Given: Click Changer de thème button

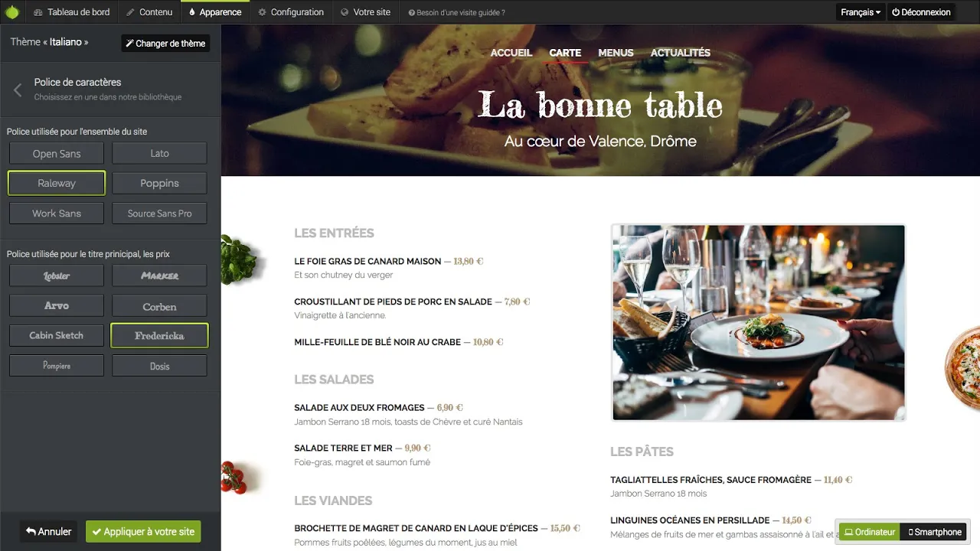Looking at the screenshot, I should coord(165,44).
